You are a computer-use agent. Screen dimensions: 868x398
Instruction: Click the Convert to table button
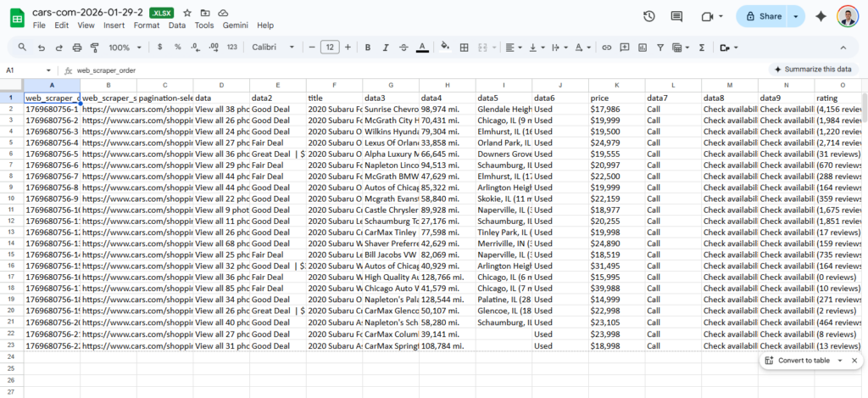pos(802,361)
